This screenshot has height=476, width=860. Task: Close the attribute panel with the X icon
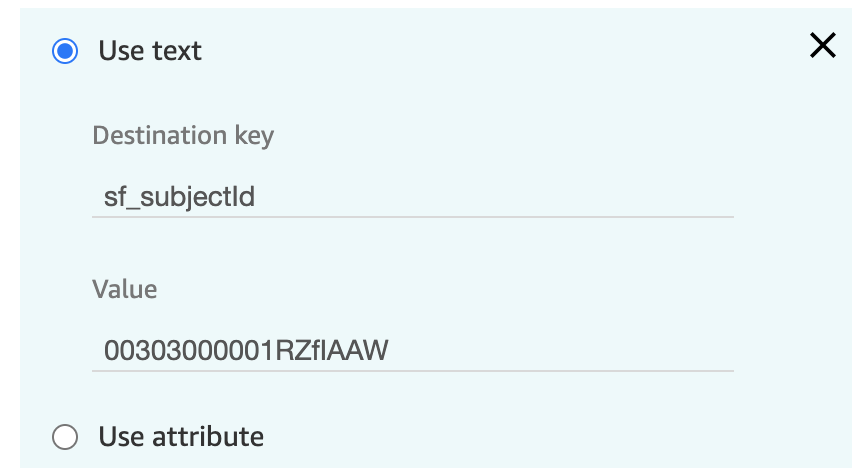click(823, 45)
